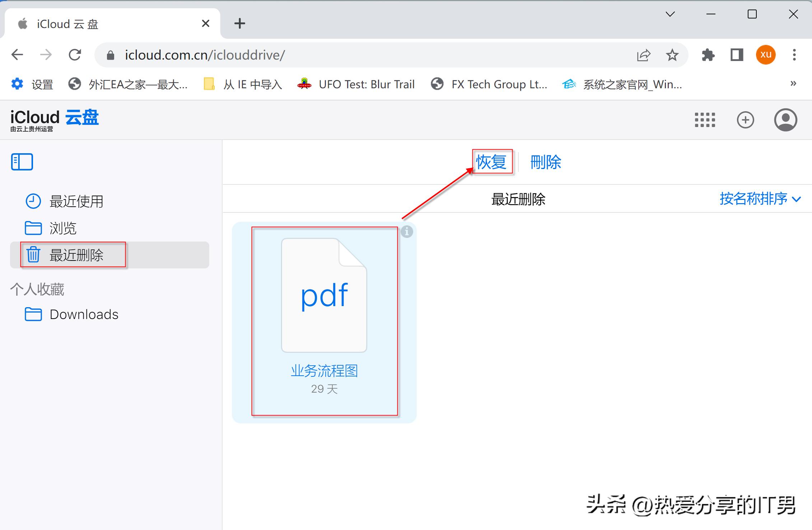Open the iCloud app launcher grid icon
Image resolution: width=812 pixels, height=530 pixels.
[x=704, y=120]
